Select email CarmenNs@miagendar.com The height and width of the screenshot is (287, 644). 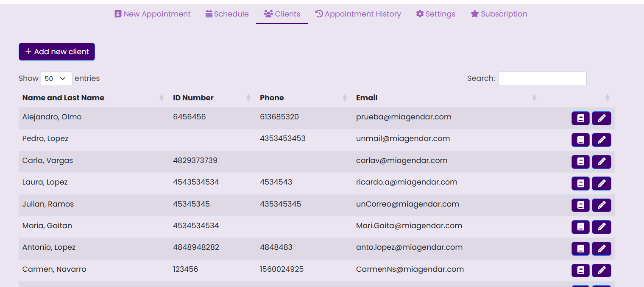(410, 269)
